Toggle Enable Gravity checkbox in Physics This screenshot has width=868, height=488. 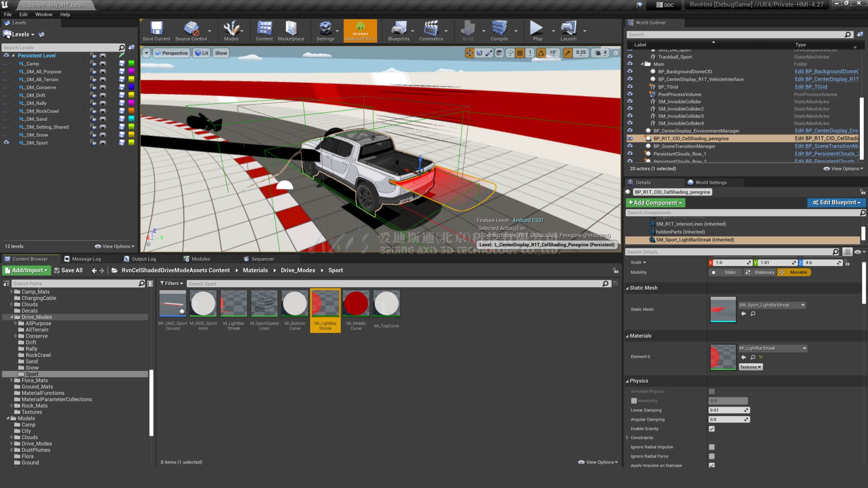tap(711, 428)
